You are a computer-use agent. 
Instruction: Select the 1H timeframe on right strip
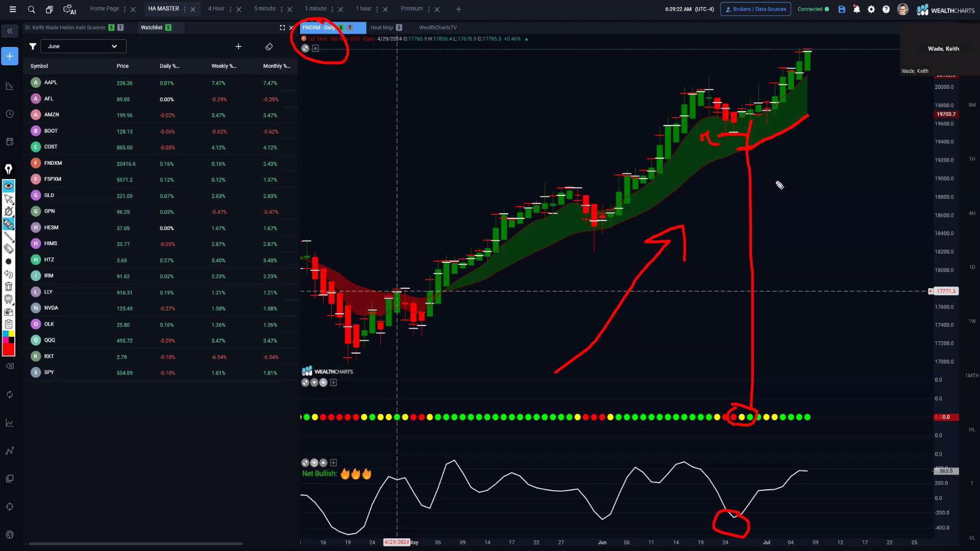pyautogui.click(x=972, y=159)
